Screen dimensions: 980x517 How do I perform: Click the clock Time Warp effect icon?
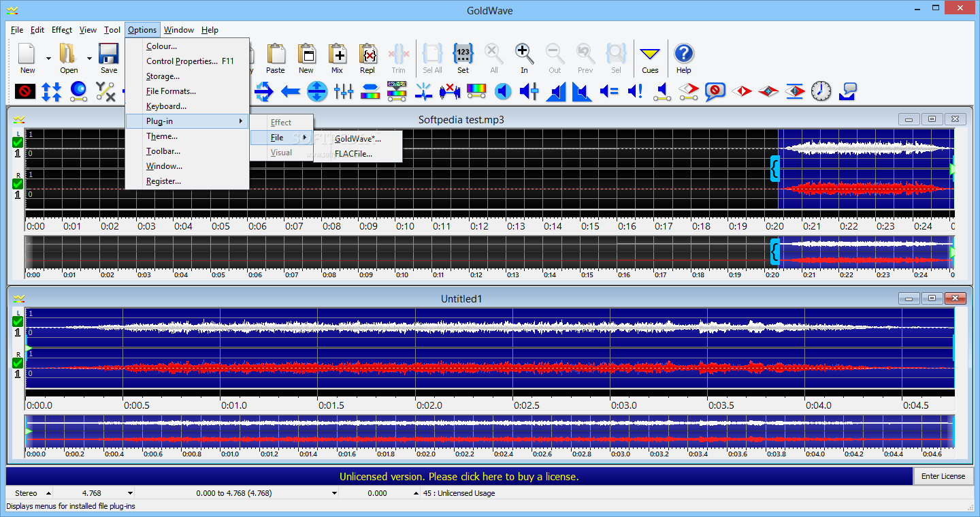coord(821,91)
